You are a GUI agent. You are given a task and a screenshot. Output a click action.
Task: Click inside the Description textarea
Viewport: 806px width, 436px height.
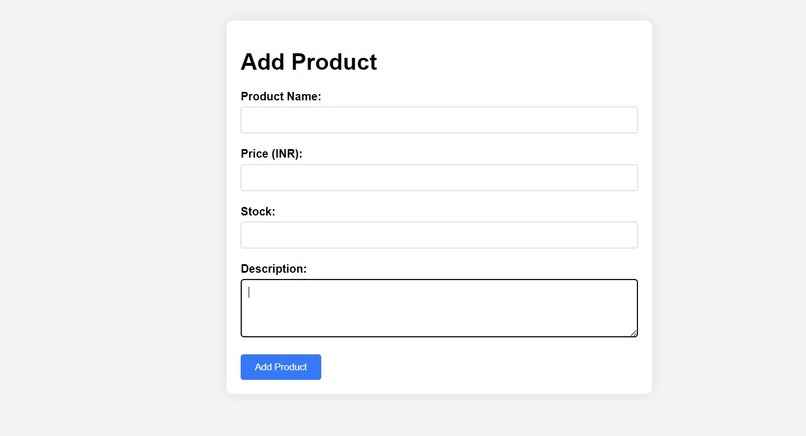coord(438,308)
